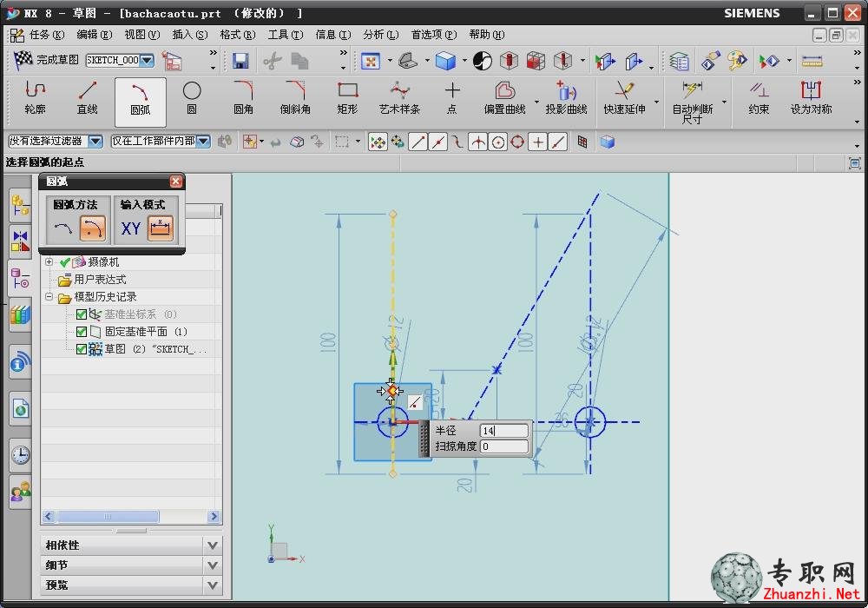This screenshot has width=868, height=608.
Task: Select the Circle (圆) tool
Action: (x=192, y=98)
